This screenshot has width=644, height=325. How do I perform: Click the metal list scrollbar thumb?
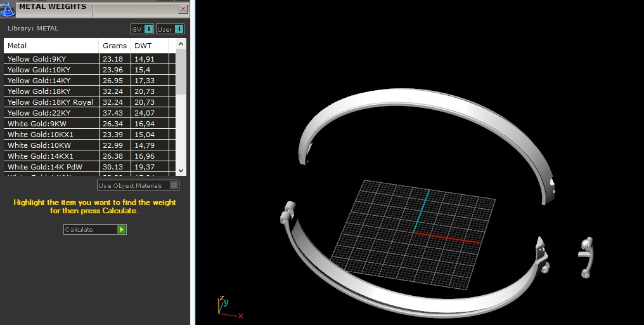[181, 72]
